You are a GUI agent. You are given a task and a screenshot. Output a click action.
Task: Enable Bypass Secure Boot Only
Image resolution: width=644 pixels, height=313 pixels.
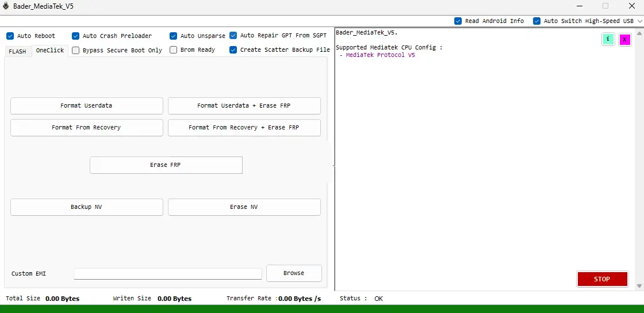[x=75, y=50]
